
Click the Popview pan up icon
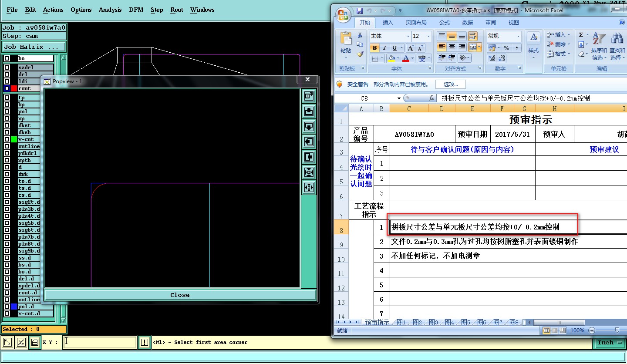309,111
